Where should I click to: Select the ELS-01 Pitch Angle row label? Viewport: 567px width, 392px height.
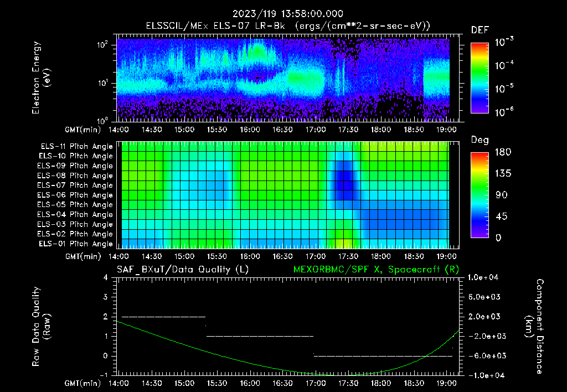76,244
